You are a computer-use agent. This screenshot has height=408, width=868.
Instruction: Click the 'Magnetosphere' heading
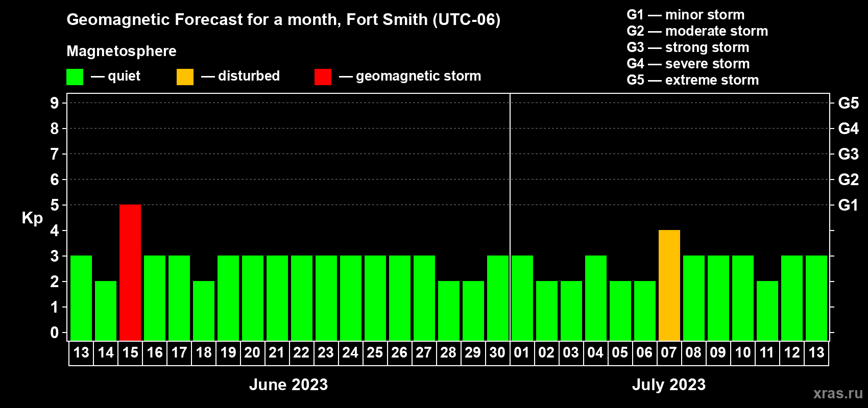[x=122, y=51]
